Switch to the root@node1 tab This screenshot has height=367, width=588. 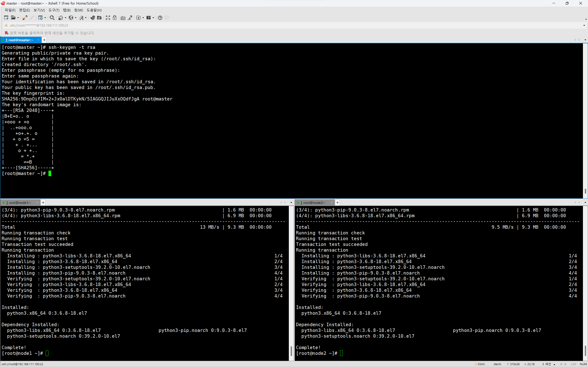[x=19, y=203]
